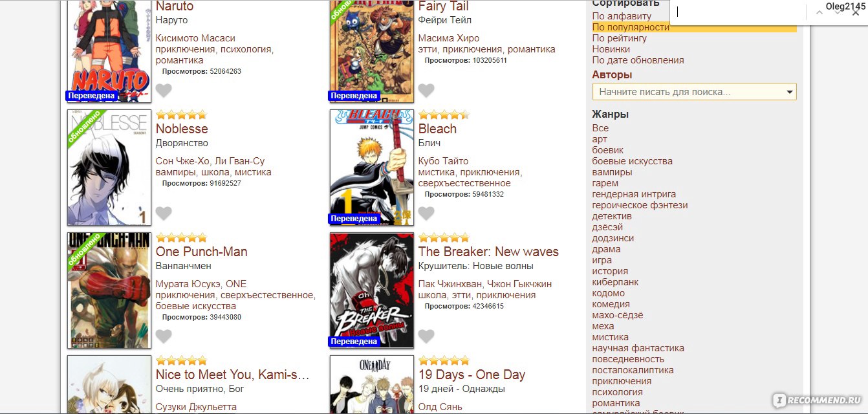Viewport: 868px width, 414px height.
Task: Close the browser find bar
Action: click(x=856, y=12)
